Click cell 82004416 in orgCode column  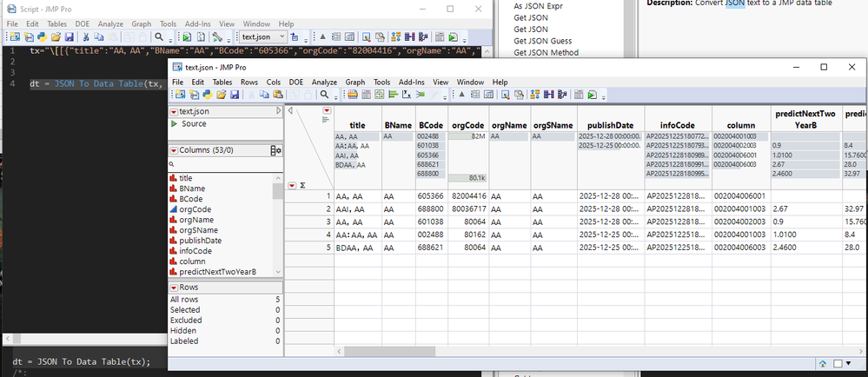(x=469, y=196)
